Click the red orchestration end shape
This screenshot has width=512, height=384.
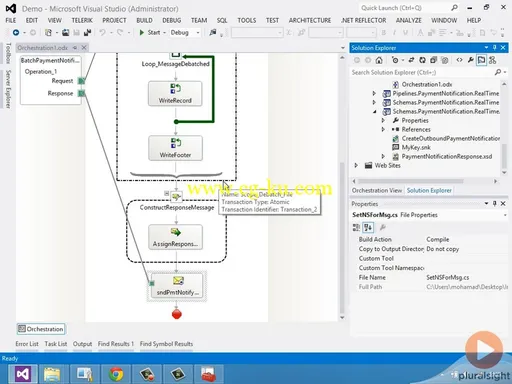pos(177,314)
